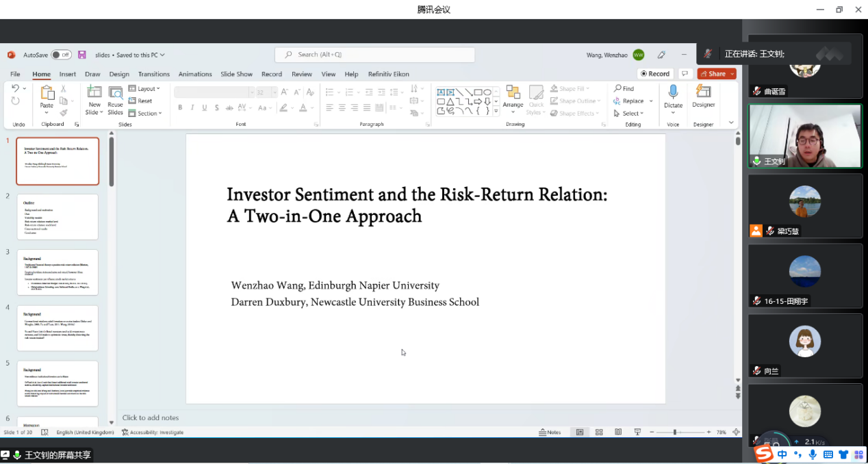Open the Section dropdown menu
This screenshot has height=464, width=868.
(x=149, y=114)
